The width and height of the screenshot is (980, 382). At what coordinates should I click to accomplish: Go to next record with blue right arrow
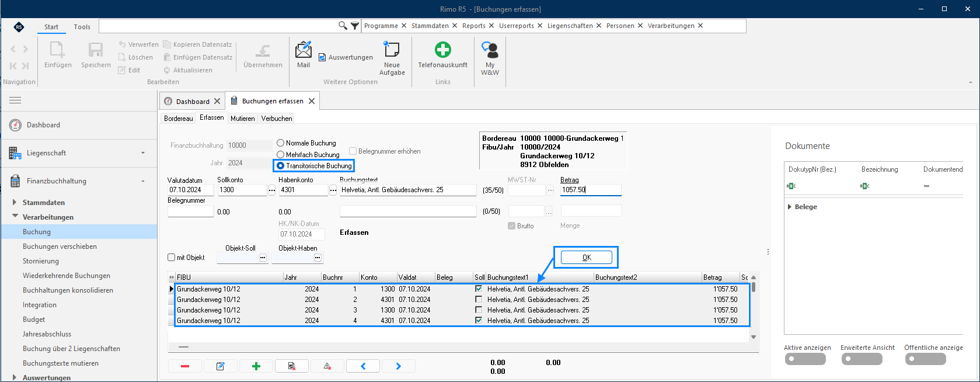(x=399, y=366)
